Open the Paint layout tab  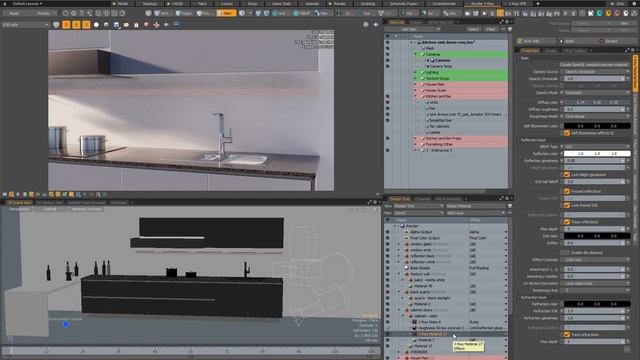[202, 4]
